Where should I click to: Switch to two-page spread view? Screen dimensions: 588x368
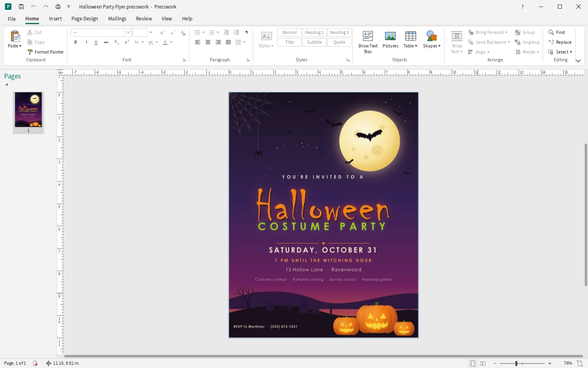[x=483, y=363]
